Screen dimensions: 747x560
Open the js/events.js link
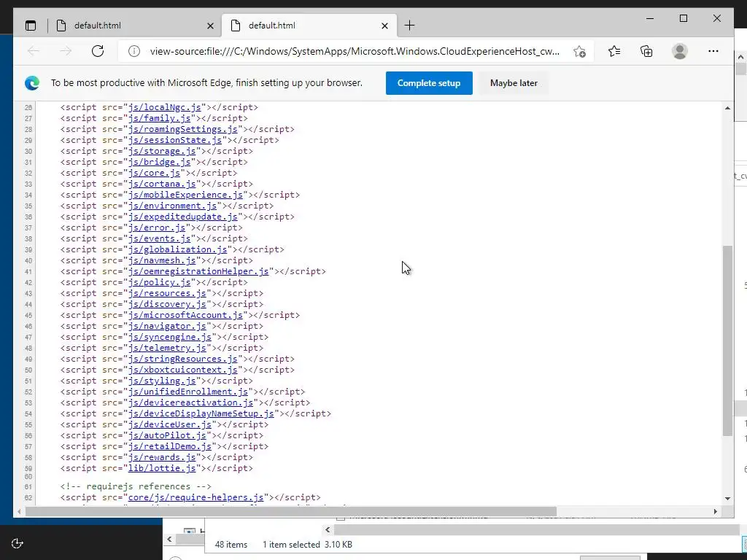point(159,238)
